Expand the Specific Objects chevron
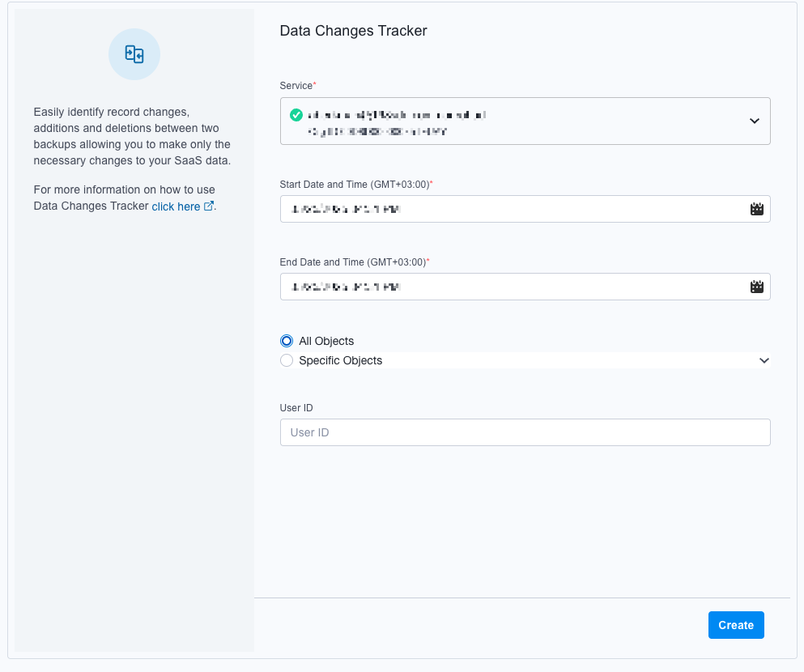This screenshot has width=804, height=672. pyautogui.click(x=764, y=360)
